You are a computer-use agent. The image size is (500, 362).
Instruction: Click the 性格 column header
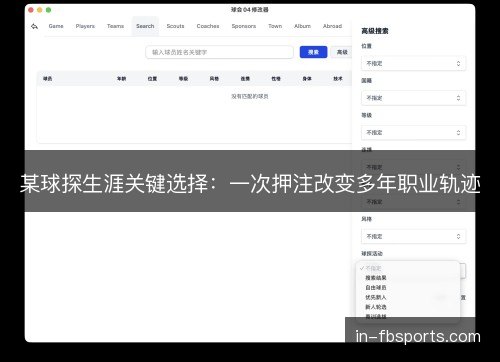coord(276,79)
